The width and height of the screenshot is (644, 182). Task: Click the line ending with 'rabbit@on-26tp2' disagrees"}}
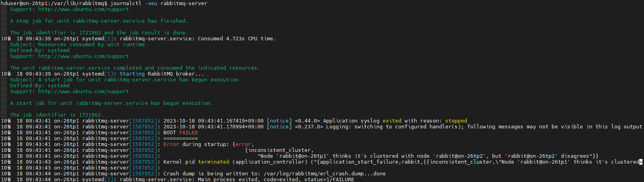click(x=428, y=156)
